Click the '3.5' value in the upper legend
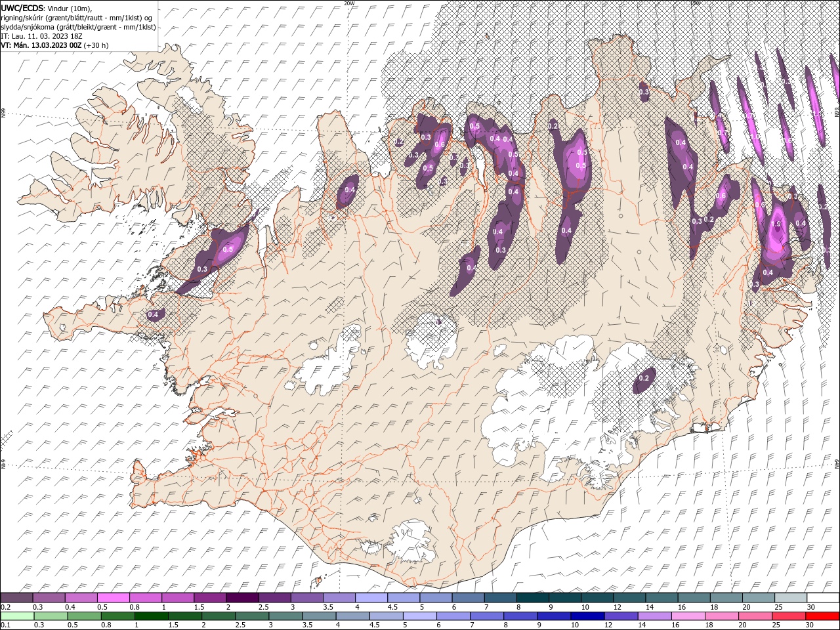Viewport: 840px width, 630px height. point(328,607)
